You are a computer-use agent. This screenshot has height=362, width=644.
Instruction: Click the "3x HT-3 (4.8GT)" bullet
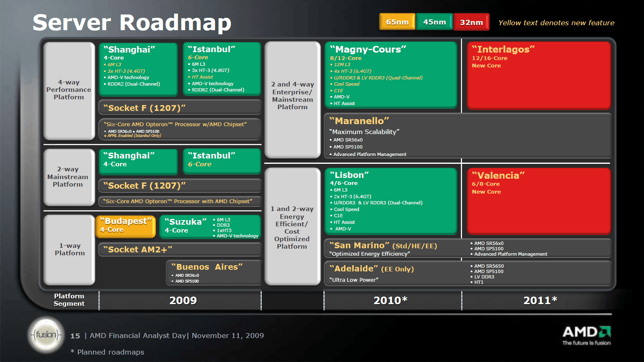click(x=211, y=70)
